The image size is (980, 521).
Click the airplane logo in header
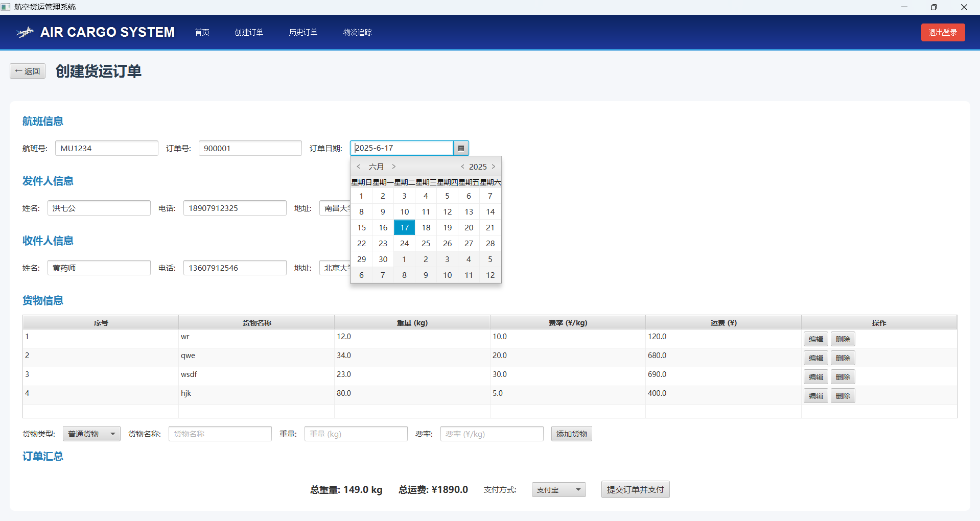(25, 32)
